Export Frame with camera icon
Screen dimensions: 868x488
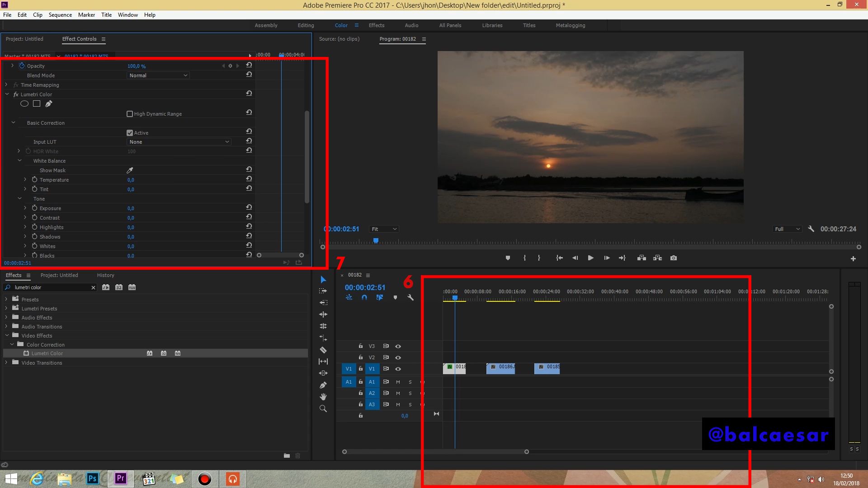[674, 258]
